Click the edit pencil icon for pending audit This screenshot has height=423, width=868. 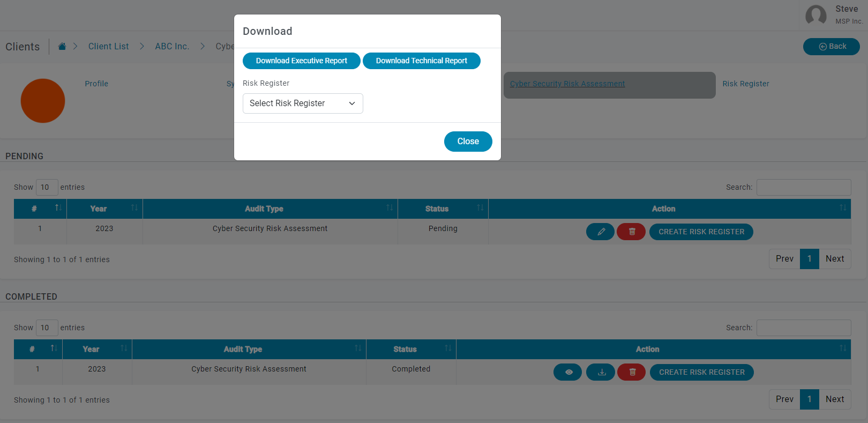tap(600, 232)
